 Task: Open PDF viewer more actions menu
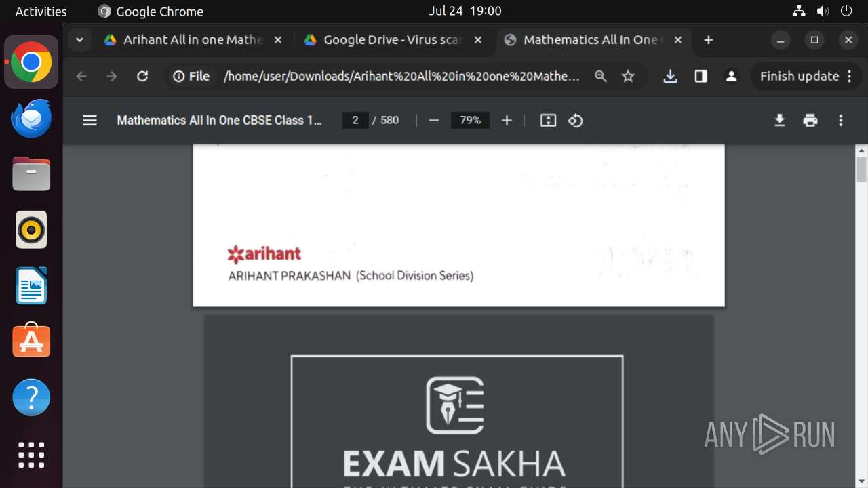pos(841,121)
